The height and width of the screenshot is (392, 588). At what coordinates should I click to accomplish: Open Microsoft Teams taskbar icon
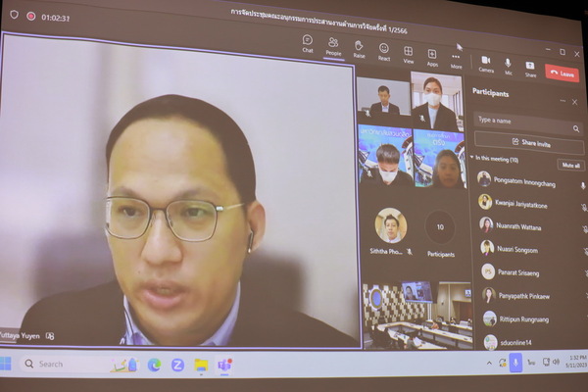point(224,365)
